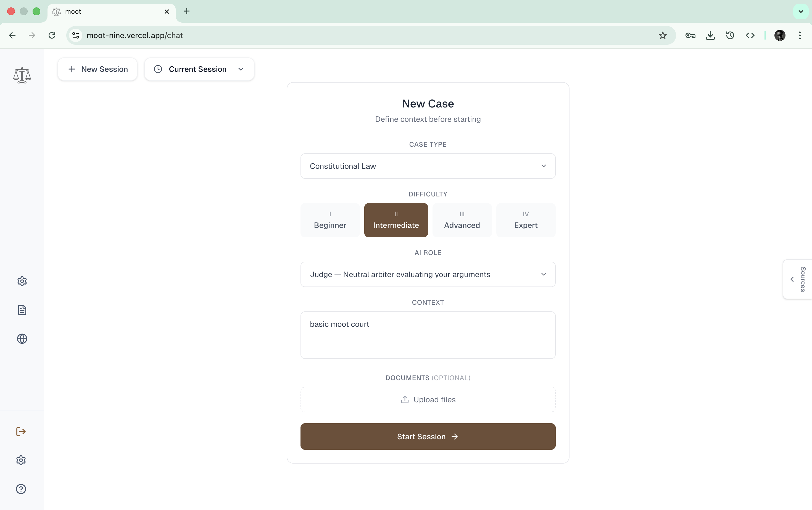
Task: Click the bottom gear settings icon
Action: tap(21, 460)
